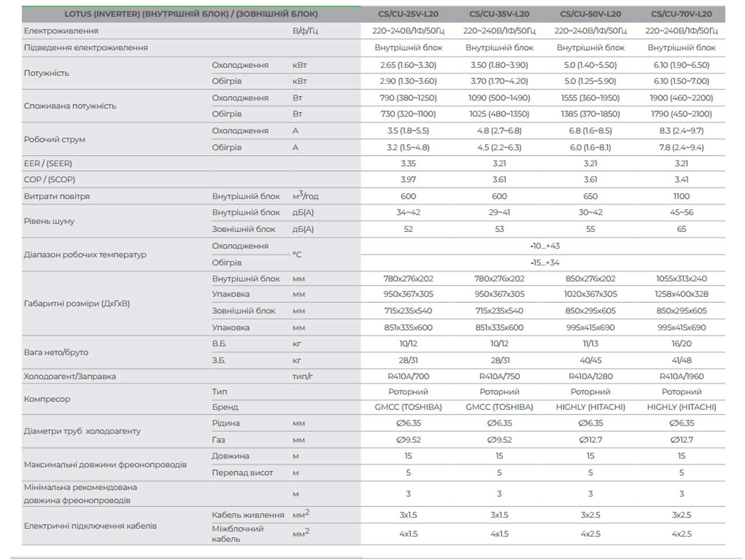The height and width of the screenshot is (560, 745).
Task: Select the row label 'Підведення електроживлення'
Action: tap(86, 48)
